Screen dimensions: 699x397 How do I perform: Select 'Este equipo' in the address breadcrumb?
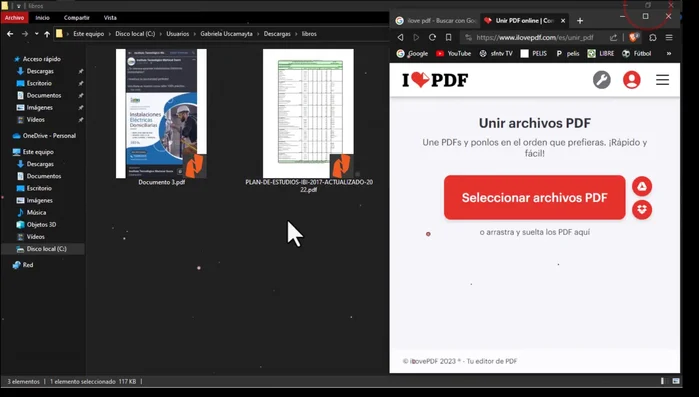click(x=88, y=34)
